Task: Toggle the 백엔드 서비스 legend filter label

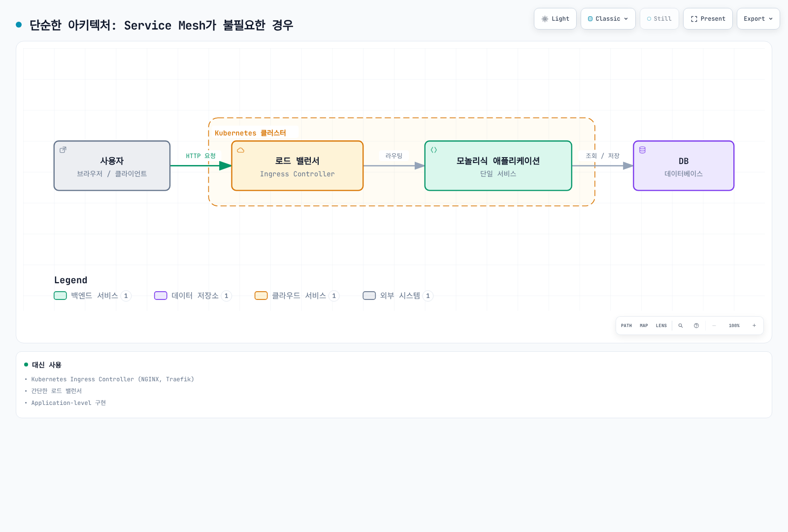Action: (95, 296)
